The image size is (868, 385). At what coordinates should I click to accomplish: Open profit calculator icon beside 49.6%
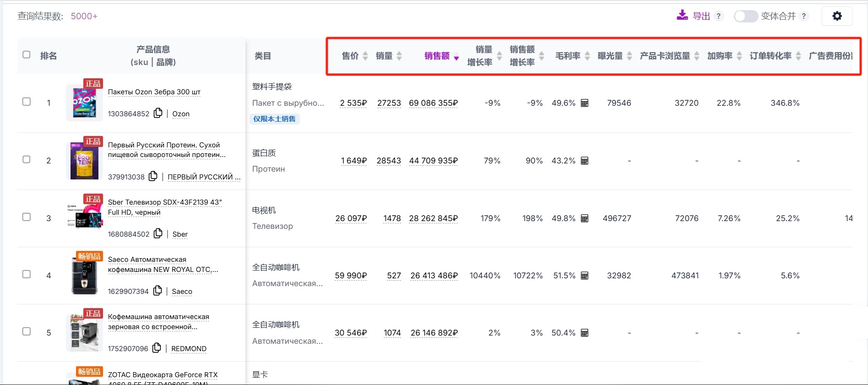pyautogui.click(x=585, y=103)
